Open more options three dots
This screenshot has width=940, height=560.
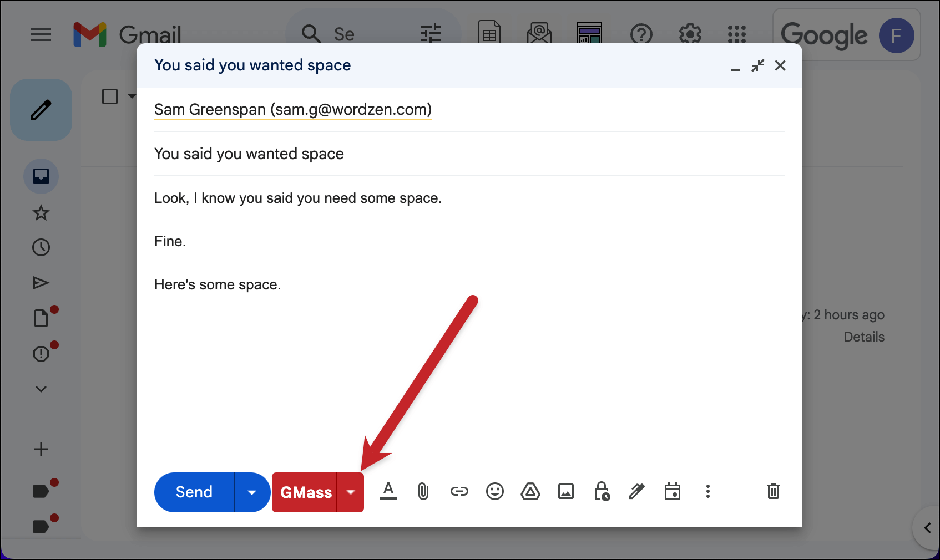pyautogui.click(x=708, y=491)
